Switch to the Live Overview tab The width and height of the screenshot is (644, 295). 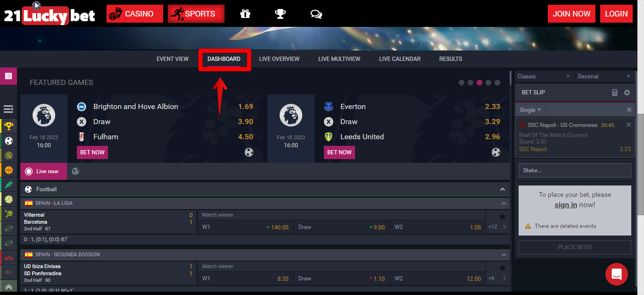click(x=279, y=59)
